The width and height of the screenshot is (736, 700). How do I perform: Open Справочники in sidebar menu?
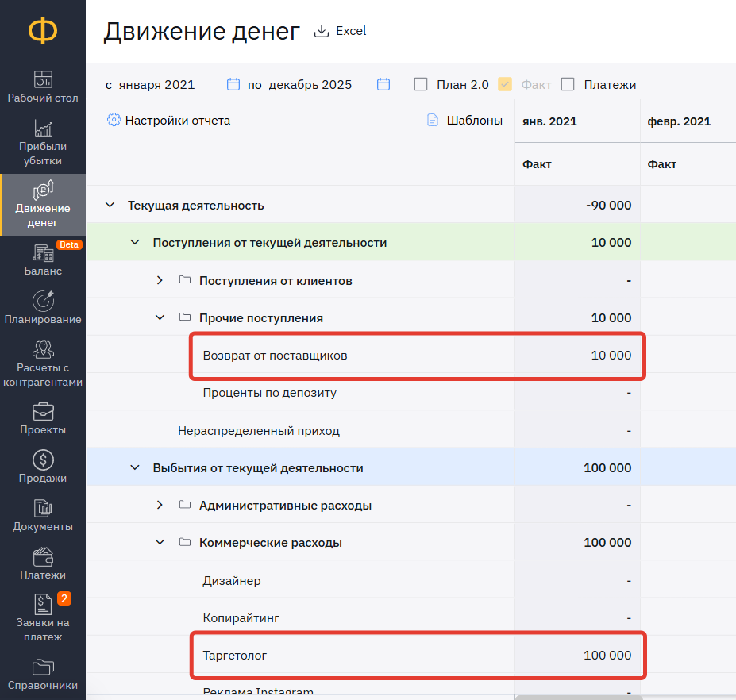click(43, 674)
